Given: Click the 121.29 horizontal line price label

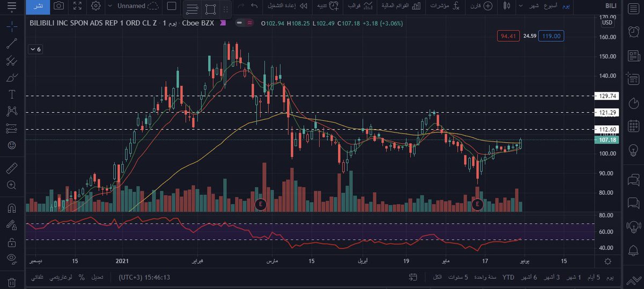Looking at the screenshot, I should 607,113.
